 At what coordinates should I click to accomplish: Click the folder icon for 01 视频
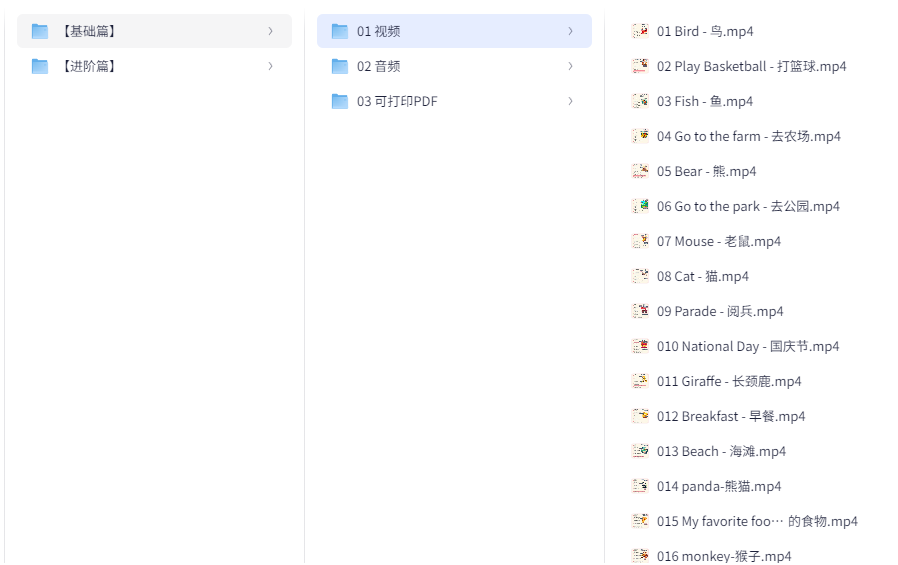point(340,31)
